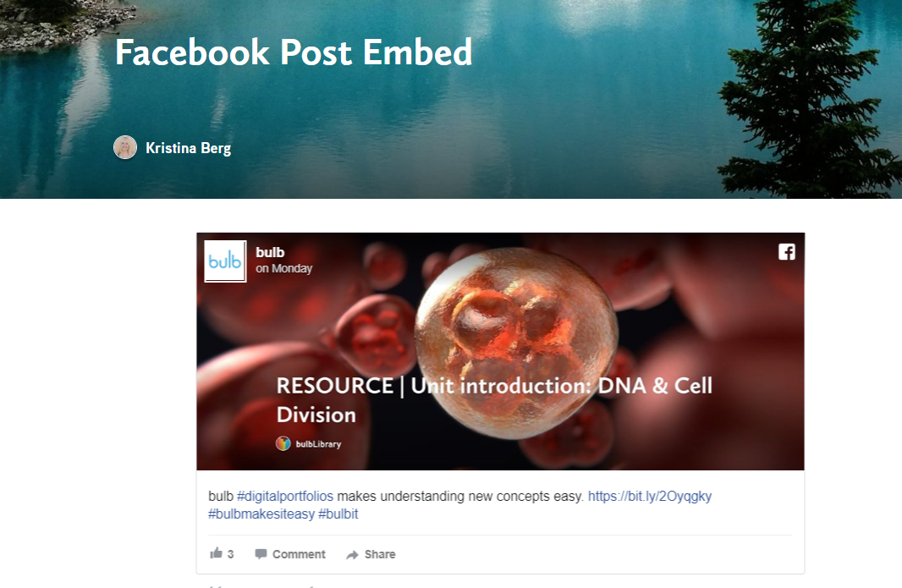The height and width of the screenshot is (588, 902).
Task: Click the comment speech bubble icon
Action: (261, 554)
